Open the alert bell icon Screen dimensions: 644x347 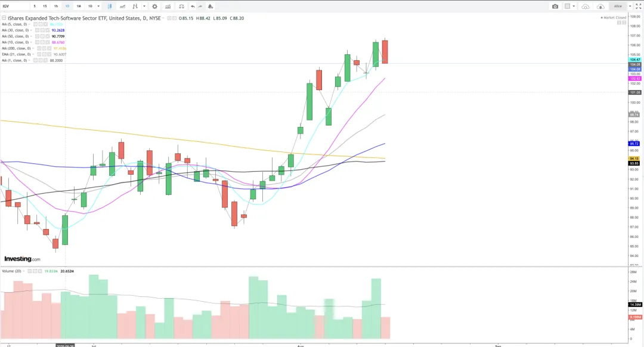pos(210,6)
